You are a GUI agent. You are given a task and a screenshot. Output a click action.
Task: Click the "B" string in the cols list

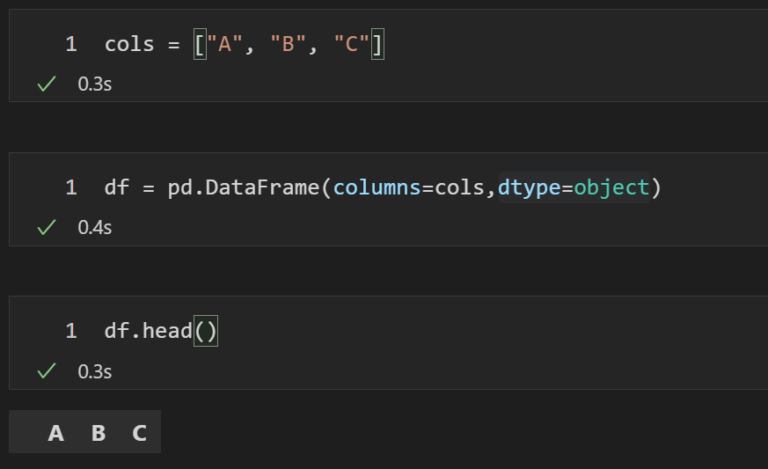pos(290,44)
